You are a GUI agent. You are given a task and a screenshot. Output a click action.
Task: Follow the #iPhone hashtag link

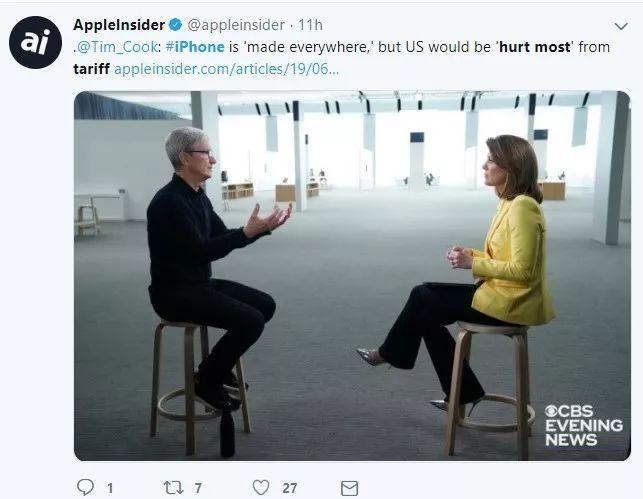pyautogui.click(x=189, y=48)
